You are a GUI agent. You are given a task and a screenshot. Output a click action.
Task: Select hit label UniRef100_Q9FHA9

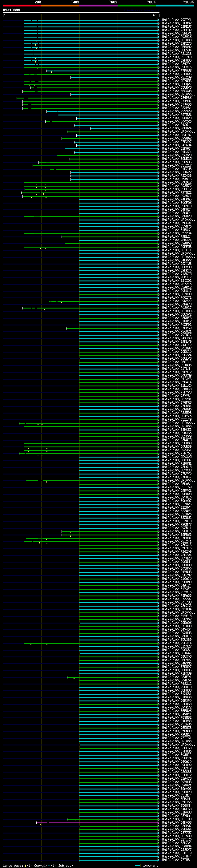click(x=177, y=443)
